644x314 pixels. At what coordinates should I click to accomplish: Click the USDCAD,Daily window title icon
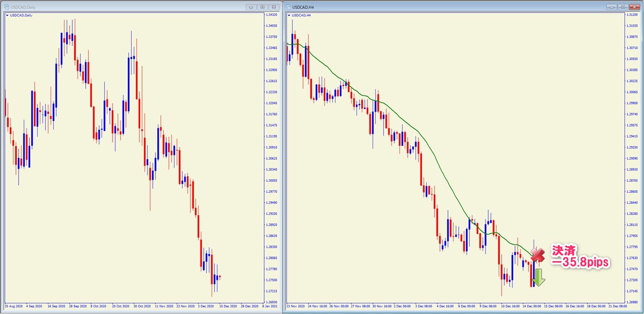pyautogui.click(x=7, y=7)
